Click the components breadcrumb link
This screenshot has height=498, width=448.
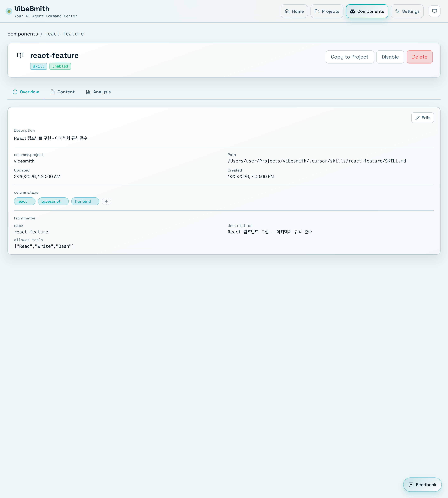[x=23, y=34]
